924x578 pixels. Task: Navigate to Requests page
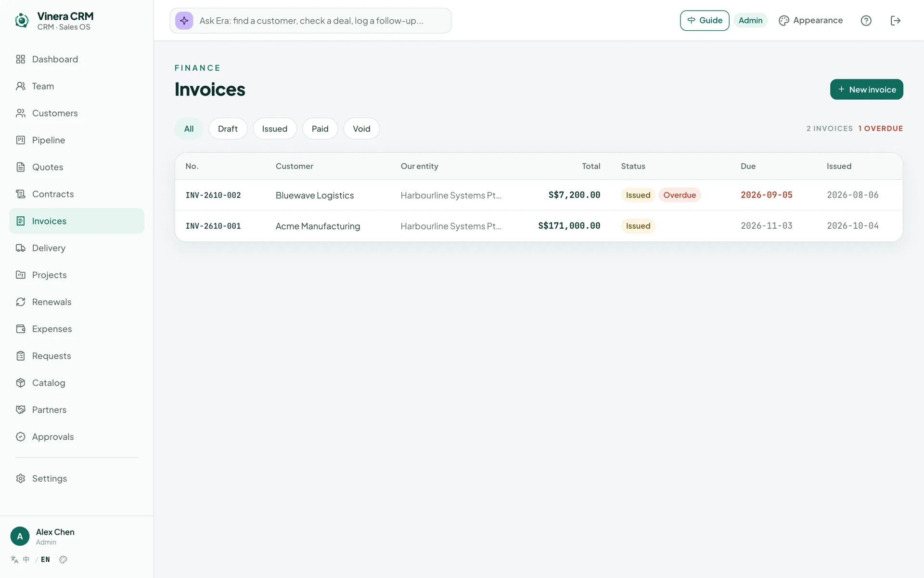pos(77,356)
